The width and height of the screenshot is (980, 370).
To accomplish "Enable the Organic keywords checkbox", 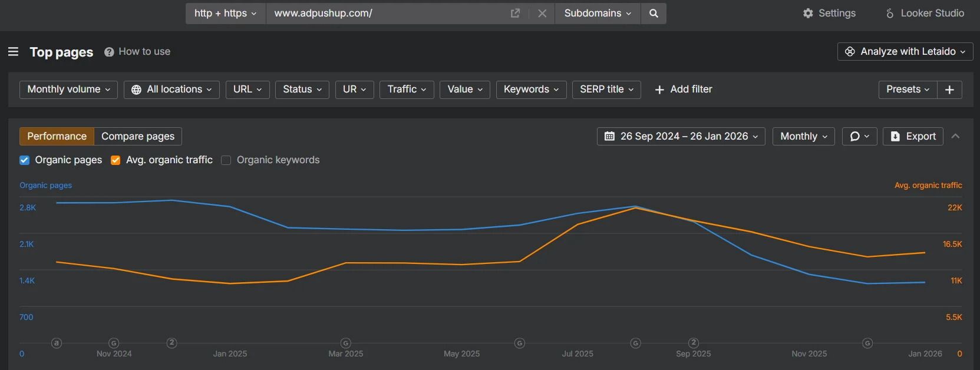I will click(x=226, y=160).
